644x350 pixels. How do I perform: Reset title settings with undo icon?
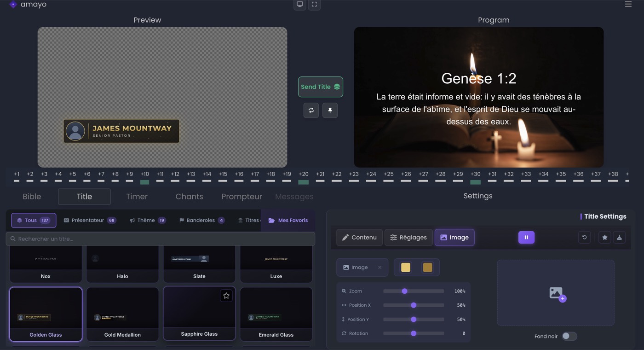click(x=585, y=237)
